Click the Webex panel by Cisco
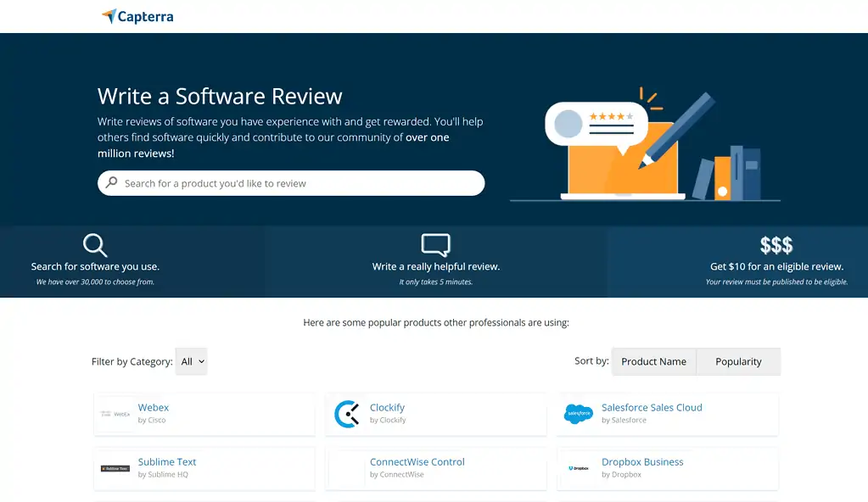Viewport: 868px width, 502px height. coord(204,413)
